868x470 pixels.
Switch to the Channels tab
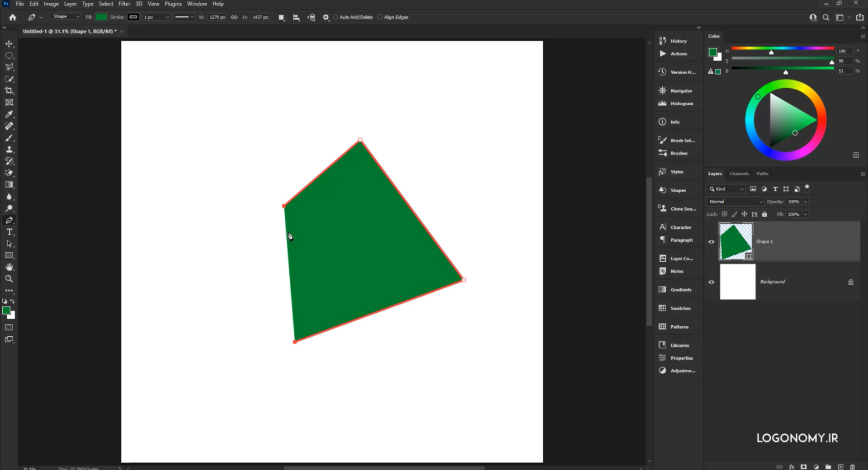click(x=739, y=174)
